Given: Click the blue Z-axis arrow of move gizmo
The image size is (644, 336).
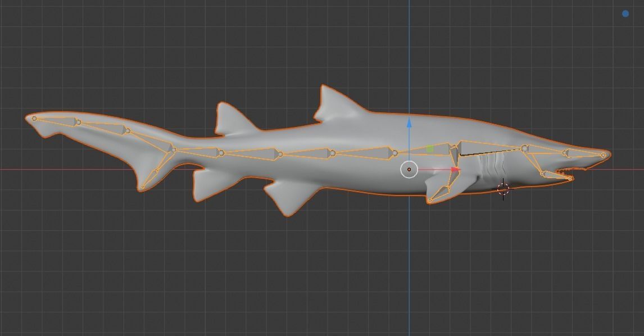Looking at the screenshot, I should (409, 123).
